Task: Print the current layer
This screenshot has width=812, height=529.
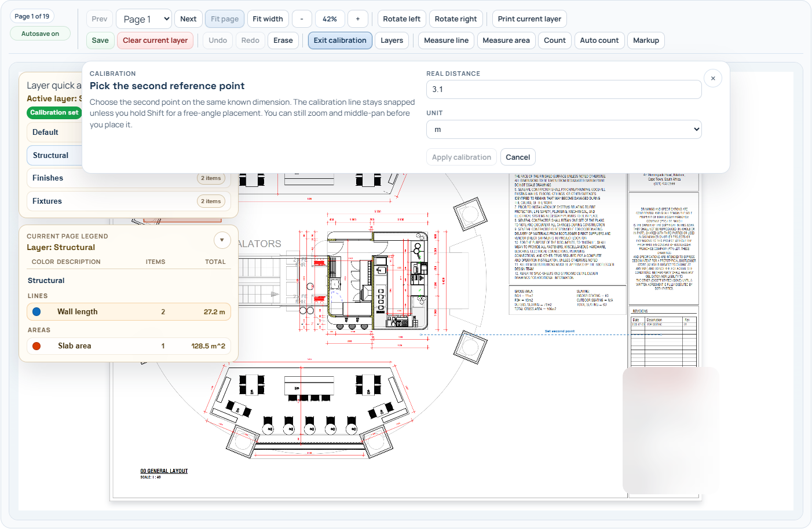Action: pyautogui.click(x=529, y=19)
